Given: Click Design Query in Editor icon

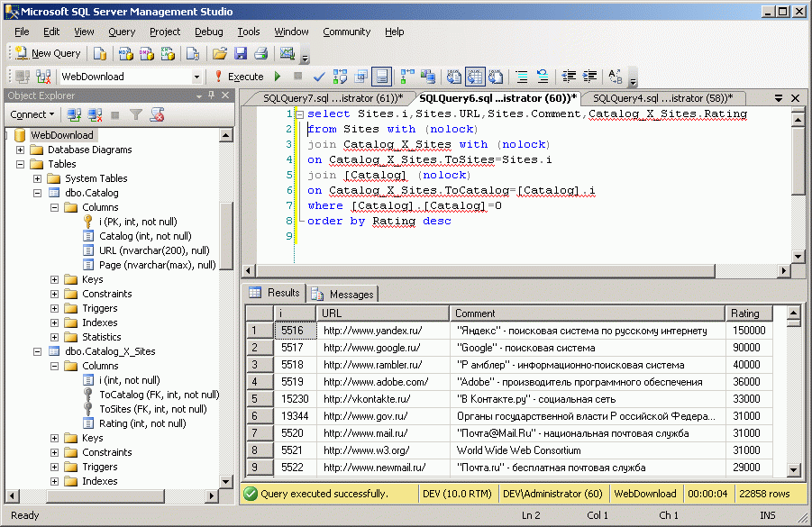Looking at the screenshot, I should pyautogui.click(x=360, y=77).
